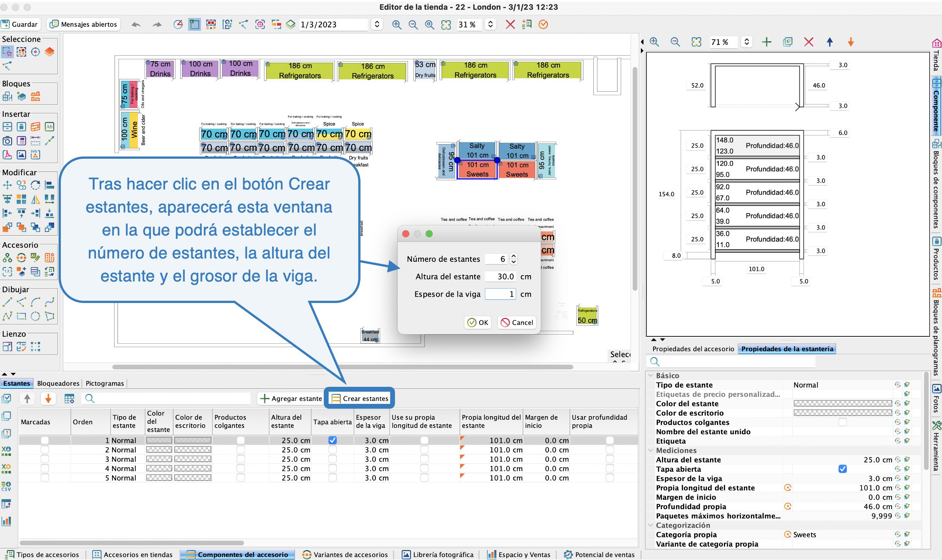
Task: Click the text label Ab insert icon
Action: 49,127
